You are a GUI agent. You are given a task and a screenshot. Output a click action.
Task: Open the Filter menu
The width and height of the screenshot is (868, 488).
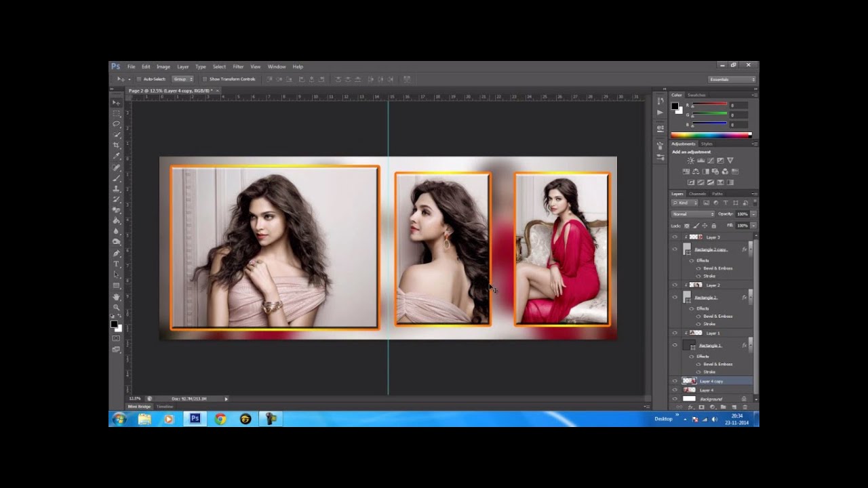coord(238,66)
